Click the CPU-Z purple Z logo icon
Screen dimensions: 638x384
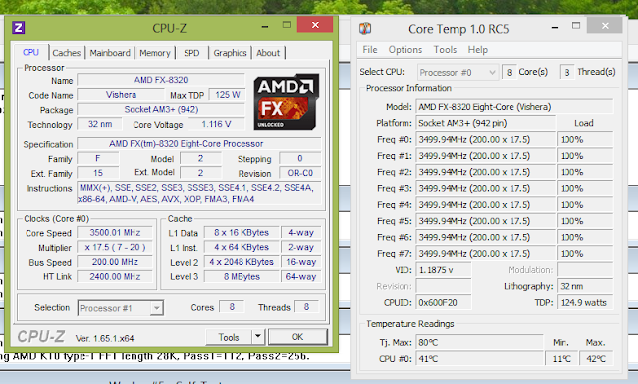[x=19, y=28]
